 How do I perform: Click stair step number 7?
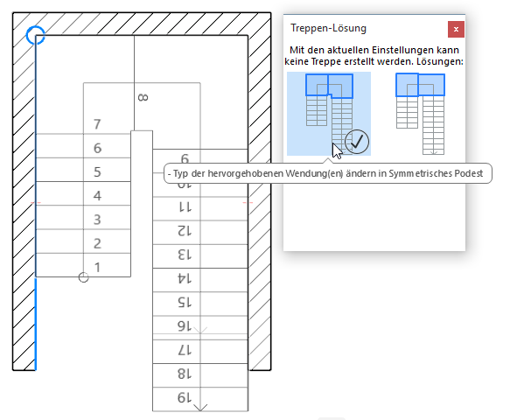pos(97,124)
